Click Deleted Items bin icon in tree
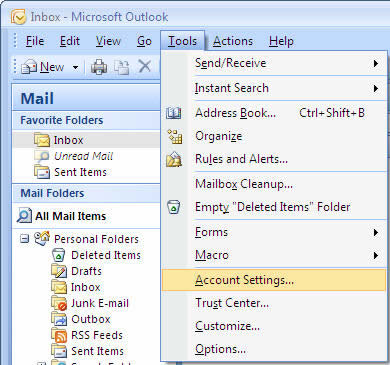This screenshot has width=390, height=365. [58, 255]
